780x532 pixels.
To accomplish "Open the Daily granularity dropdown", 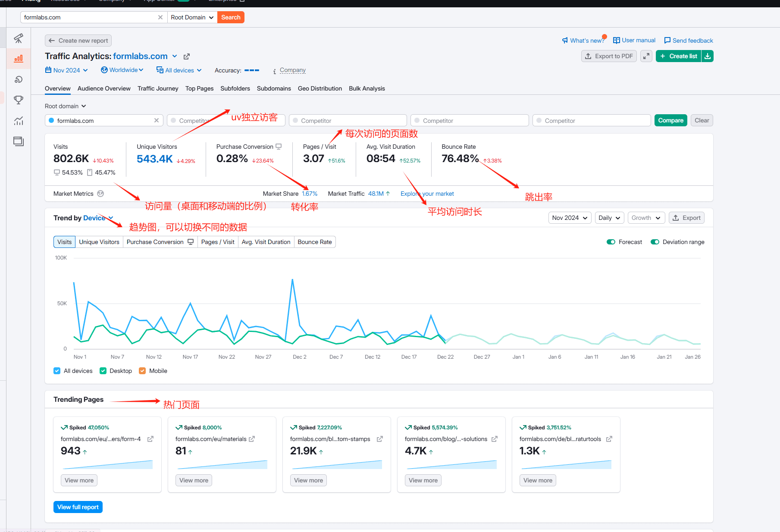I will click(x=609, y=218).
